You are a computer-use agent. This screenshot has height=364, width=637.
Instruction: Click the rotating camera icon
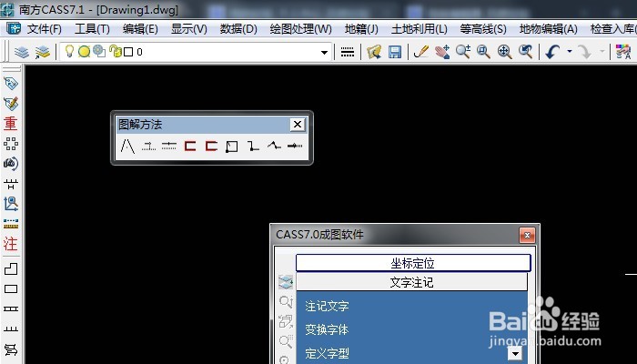[x=11, y=163]
